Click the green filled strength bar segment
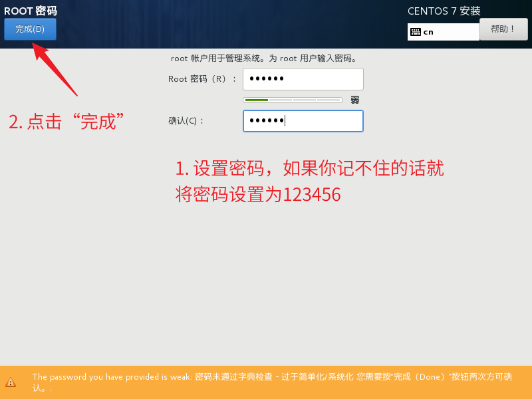 coord(256,100)
